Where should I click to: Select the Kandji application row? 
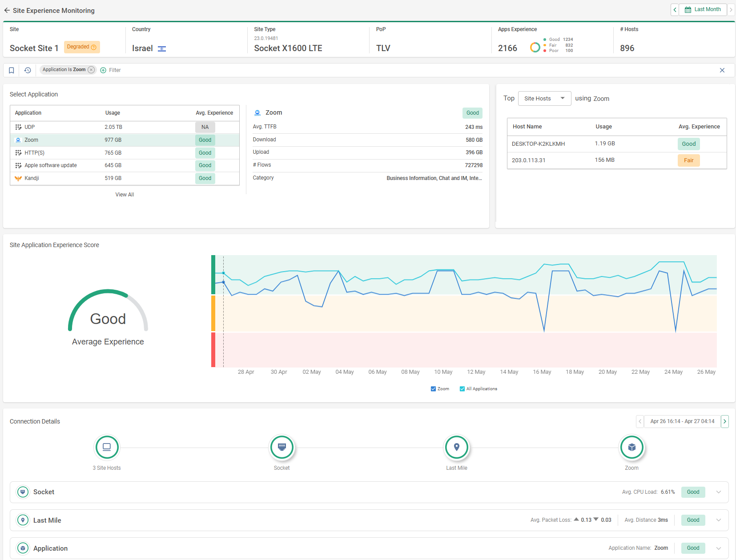[x=125, y=178]
